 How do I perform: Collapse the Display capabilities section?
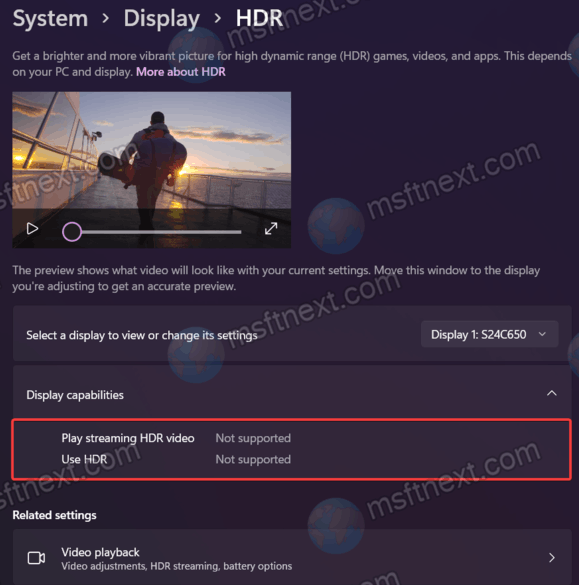pyautogui.click(x=551, y=393)
